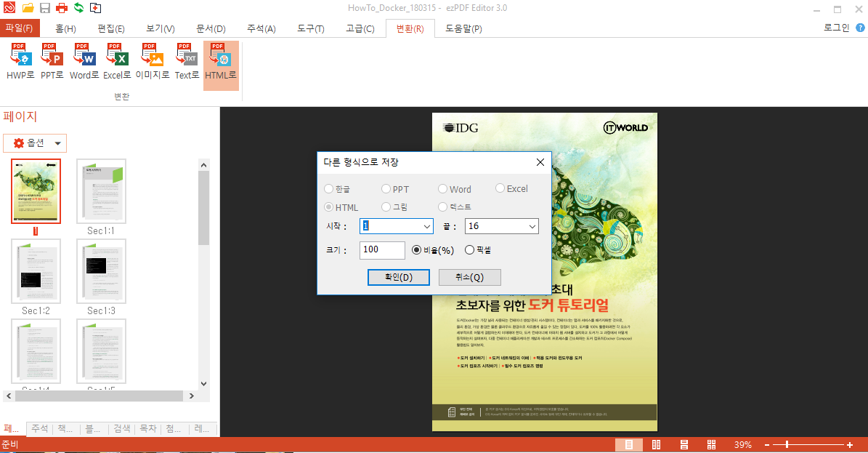Open a file with the folder icon
Image resolution: width=868 pixels, height=453 pixels.
28,8
